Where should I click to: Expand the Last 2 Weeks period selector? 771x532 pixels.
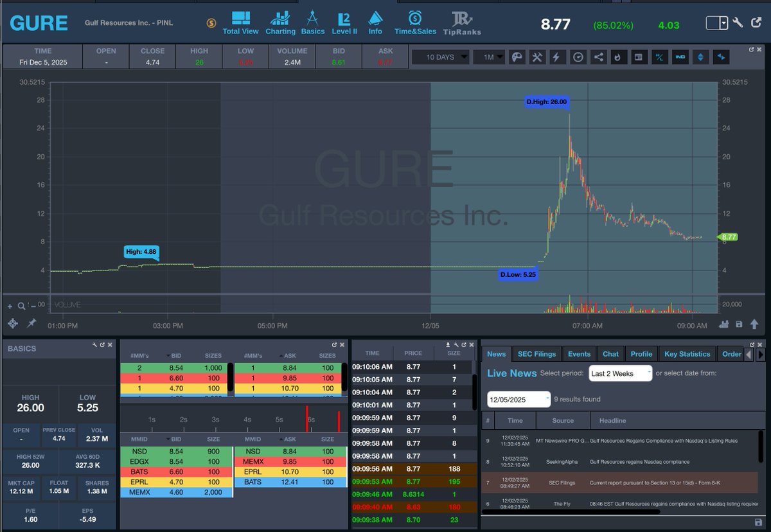pos(620,372)
